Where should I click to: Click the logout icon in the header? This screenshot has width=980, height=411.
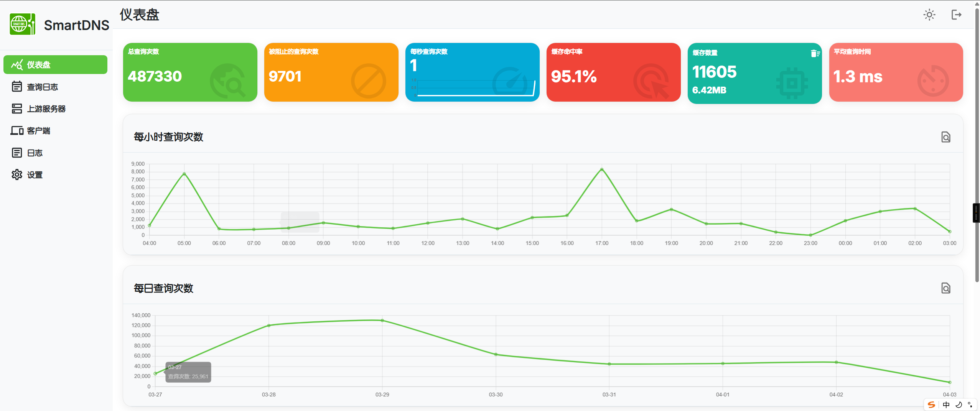(x=956, y=15)
